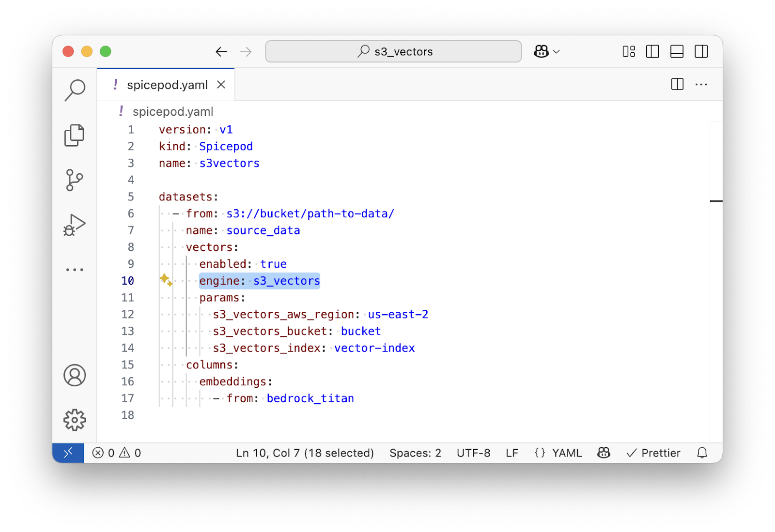Click the Spaces: 2 indentation setting
Image resolution: width=775 pixels, height=532 pixels.
click(415, 453)
